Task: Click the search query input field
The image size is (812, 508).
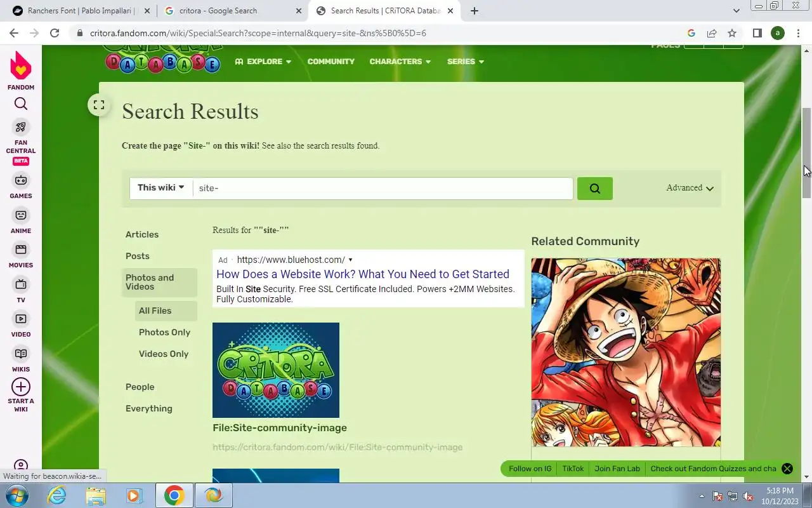Action: [x=383, y=188]
